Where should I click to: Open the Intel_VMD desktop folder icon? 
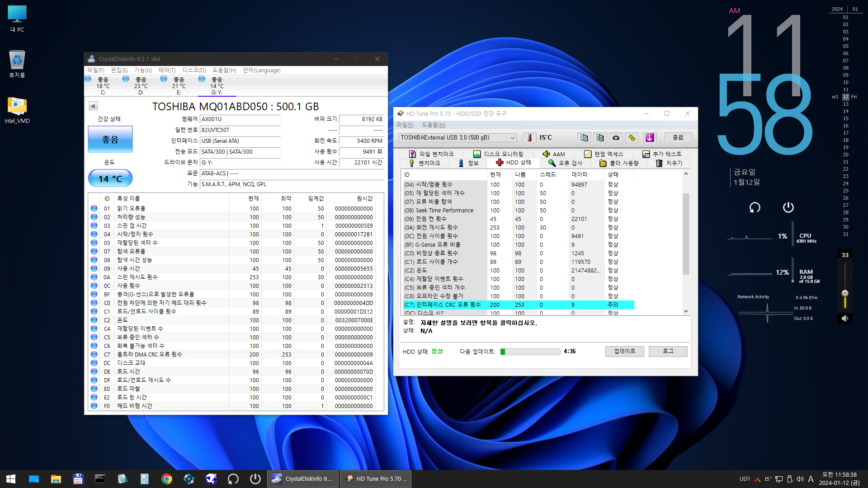[x=17, y=110]
